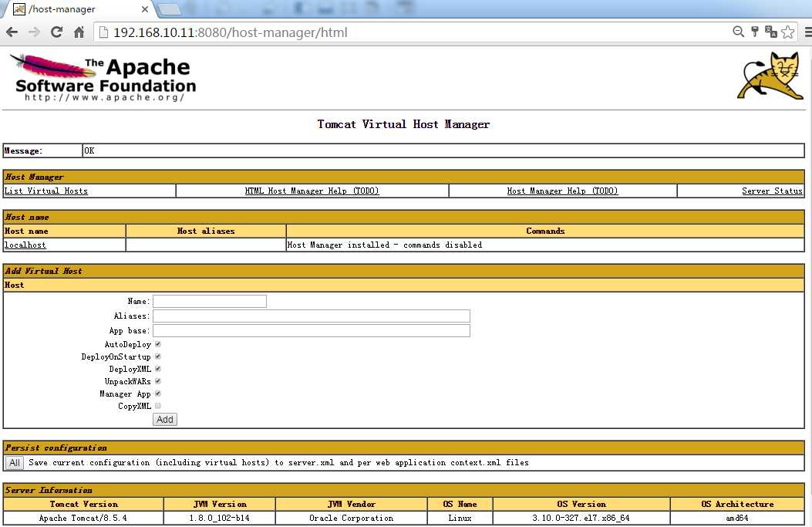812x527 pixels.
Task: Click the Message OK text
Action: [89, 150]
